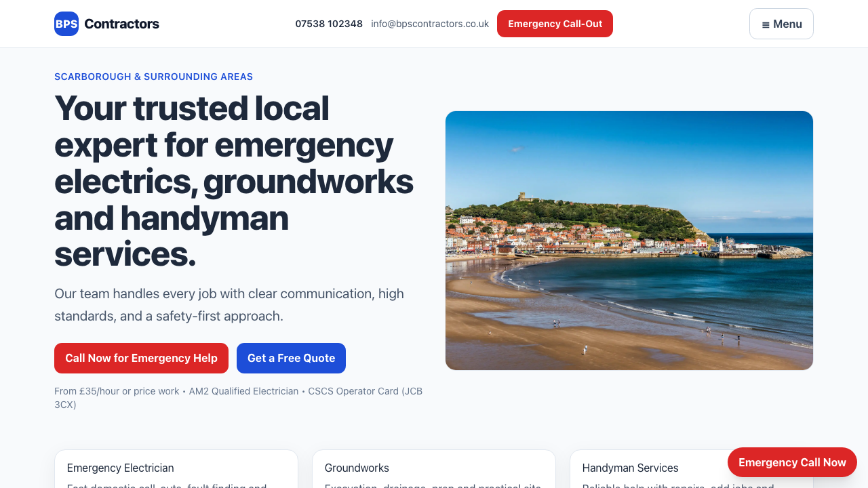Click the Emergency Call Now floating button
868x488 pixels.
pos(791,462)
